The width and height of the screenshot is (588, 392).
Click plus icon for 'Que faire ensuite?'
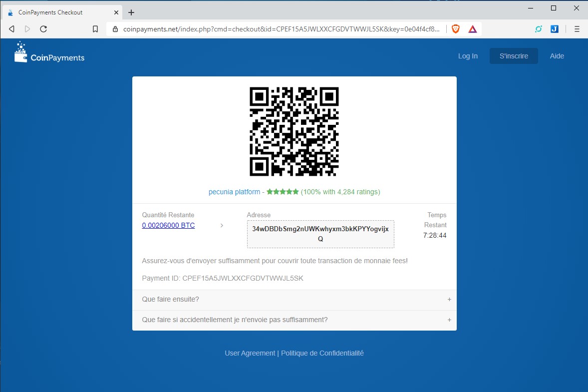pos(449,299)
